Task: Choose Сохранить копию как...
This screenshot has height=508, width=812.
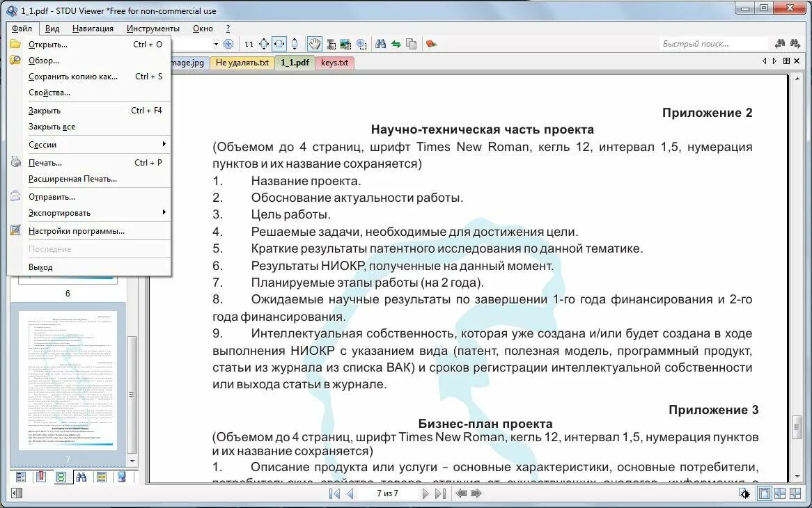Action: tap(89, 77)
